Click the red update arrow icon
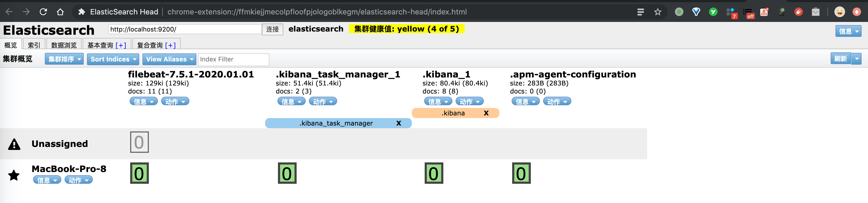The image size is (868, 203). tap(857, 12)
